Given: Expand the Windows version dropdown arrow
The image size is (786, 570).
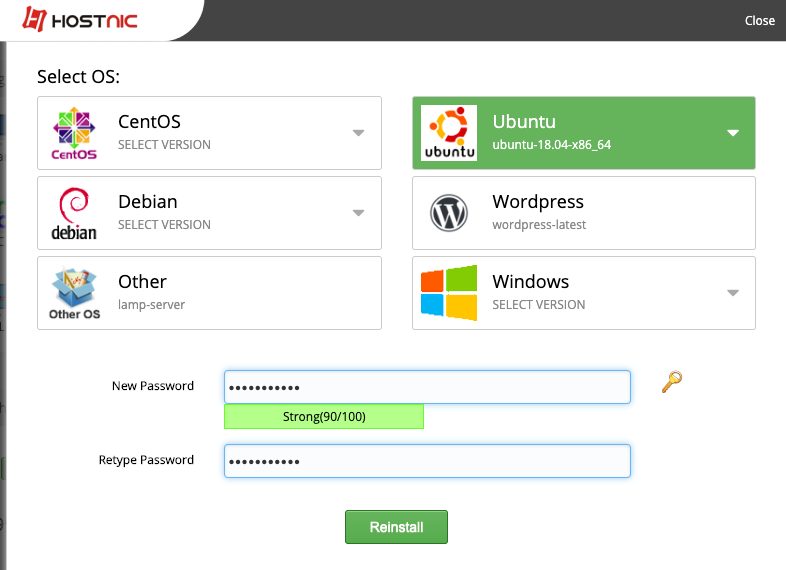Looking at the screenshot, I should (733, 293).
